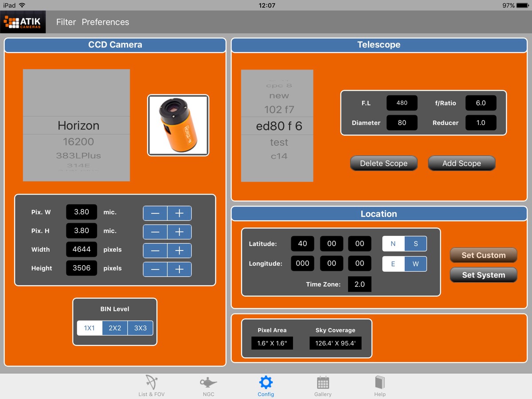Switch longitude direction to W
This screenshot has width=532, height=399.
415,264
